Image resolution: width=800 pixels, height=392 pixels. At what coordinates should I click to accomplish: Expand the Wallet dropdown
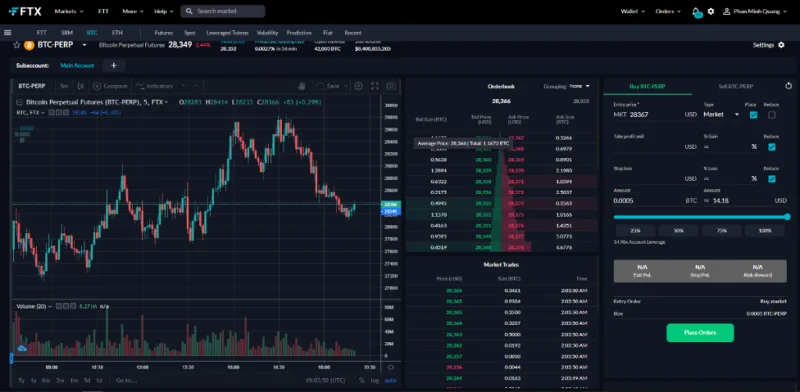tap(633, 11)
